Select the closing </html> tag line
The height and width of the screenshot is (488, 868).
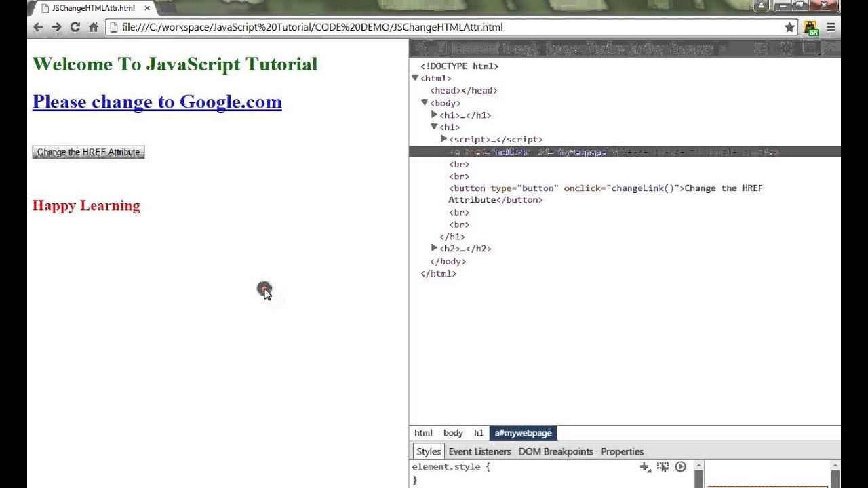coord(439,274)
